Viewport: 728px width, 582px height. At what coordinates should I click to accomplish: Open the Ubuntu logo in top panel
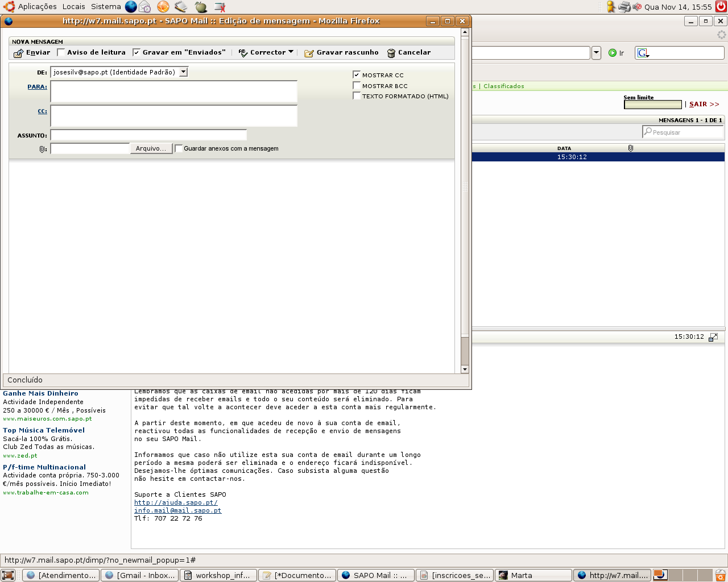tap(9, 7)
